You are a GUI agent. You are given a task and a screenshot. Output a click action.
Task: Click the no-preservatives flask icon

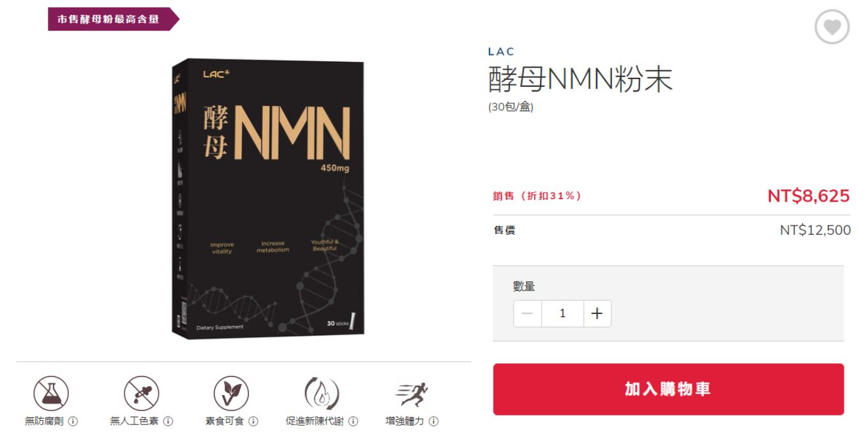tap(51, 393)
